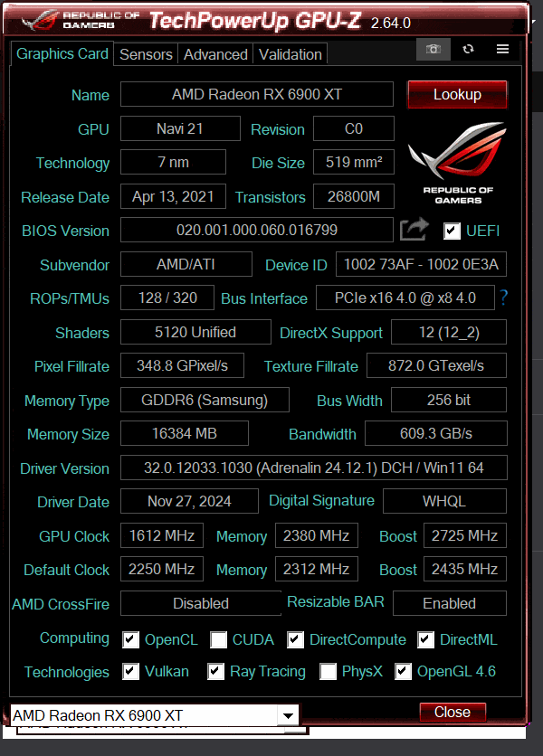Screen dimensions: 543x756
Task: Click the Die Size value 519 mm²
Action: (354, 162)
